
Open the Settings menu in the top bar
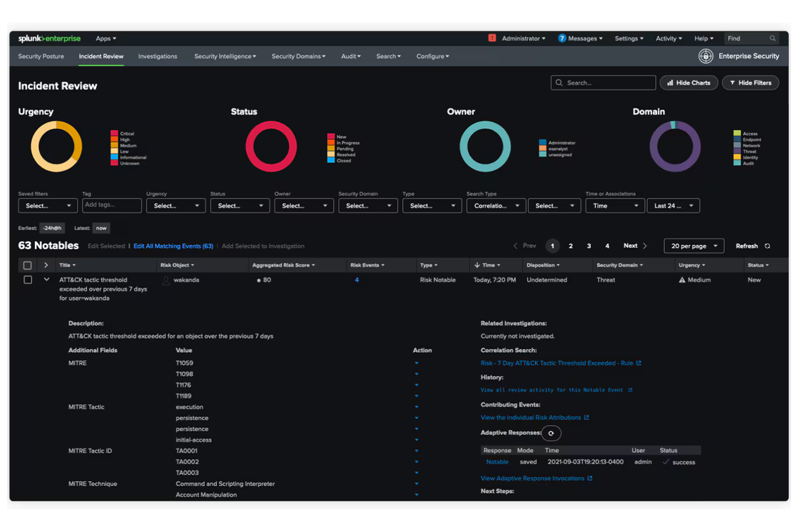(x=628, y=38)
